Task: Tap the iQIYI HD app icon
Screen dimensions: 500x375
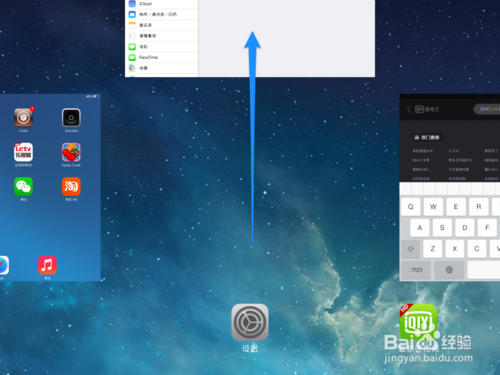Action: (418, 322)
